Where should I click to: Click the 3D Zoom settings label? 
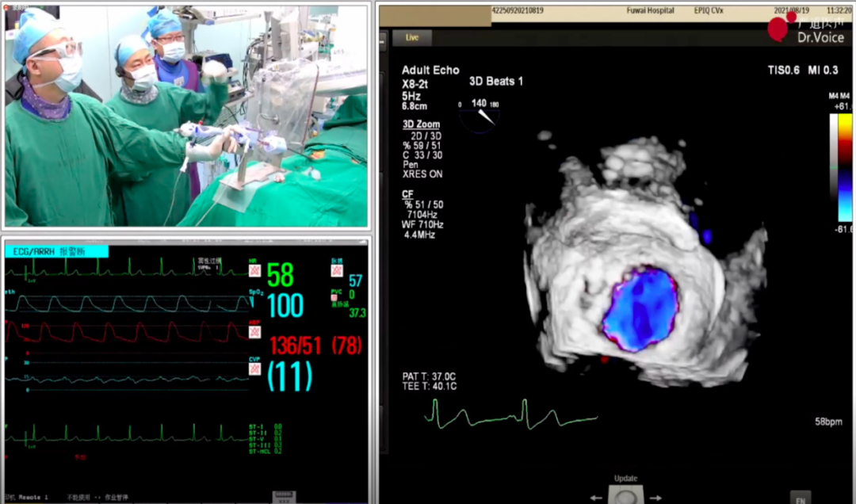pyautogui.click(x=421, y=124)
